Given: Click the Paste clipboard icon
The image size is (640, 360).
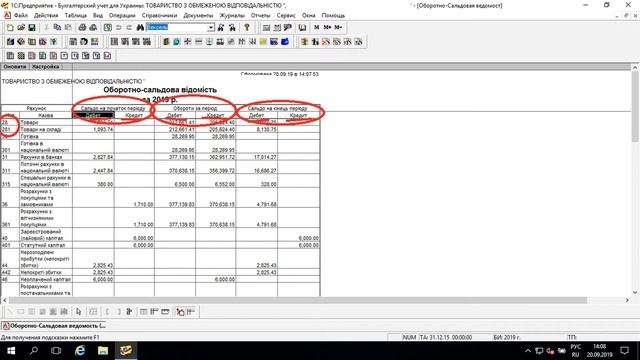Looking at the screenshot, I should point(68,28).
